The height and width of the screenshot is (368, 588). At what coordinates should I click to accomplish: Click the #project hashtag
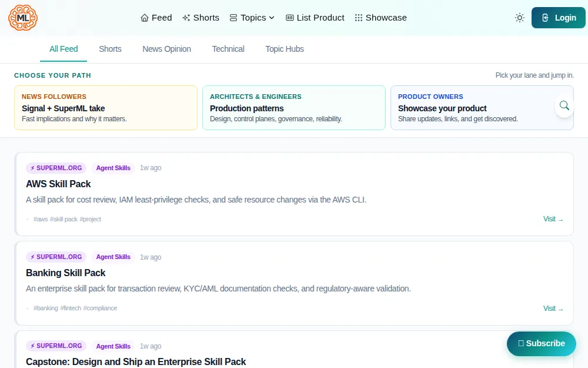click(91, 219)
